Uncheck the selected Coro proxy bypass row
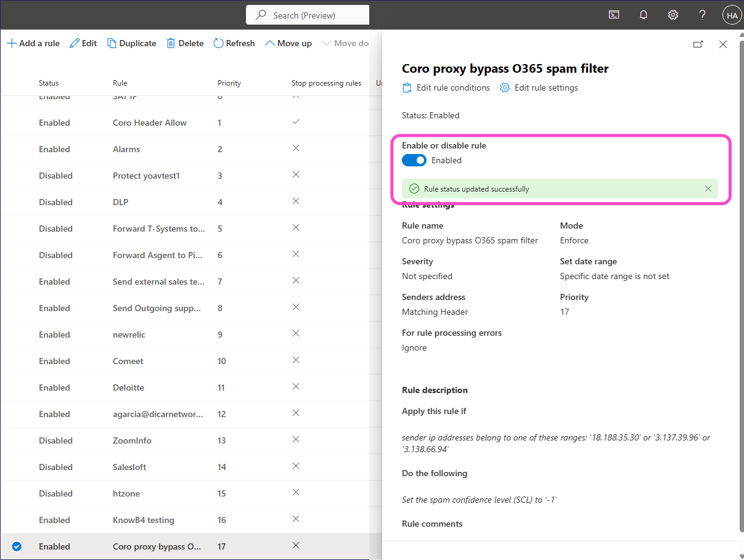Screen dimensions: 744x560 17,546
